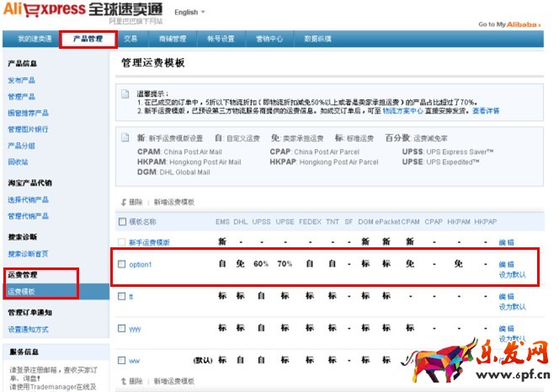Toggle checkbox for yyy template

121,328
